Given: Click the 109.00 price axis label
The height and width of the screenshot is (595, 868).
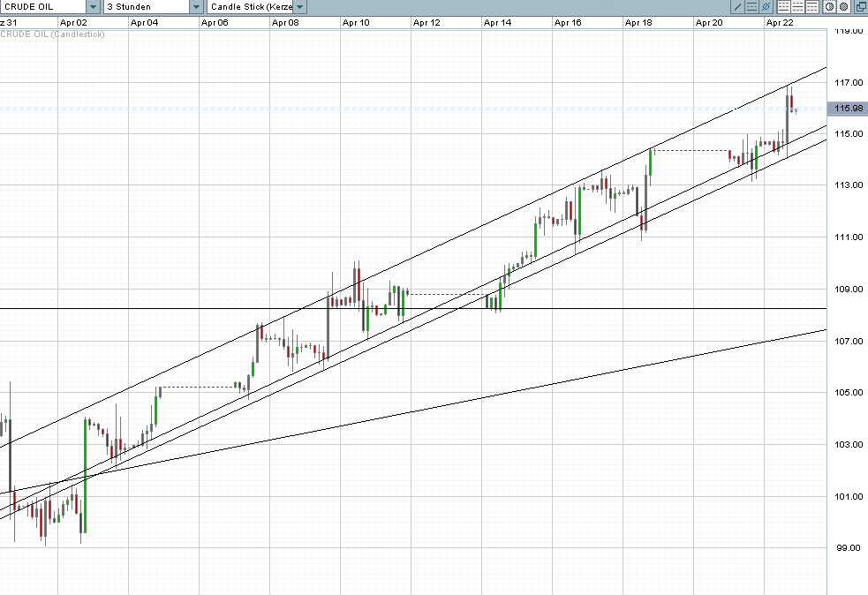Looking at the screenshot, I should coord(849,289).
